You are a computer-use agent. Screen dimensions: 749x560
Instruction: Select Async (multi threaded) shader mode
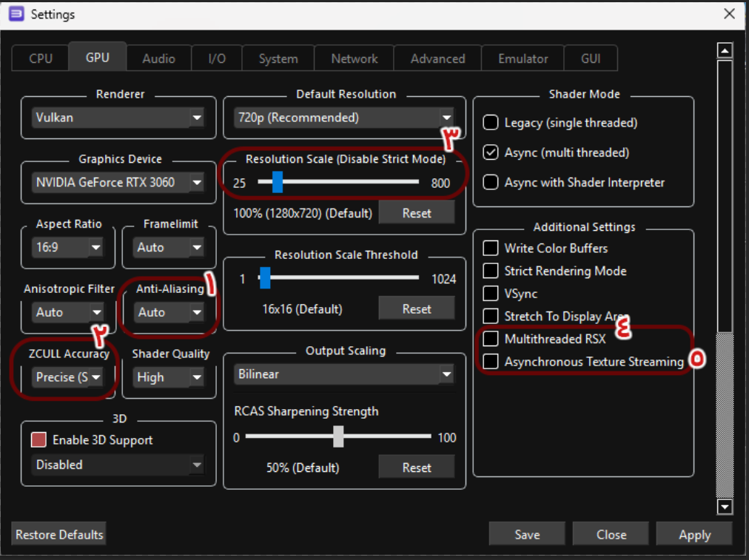pos(491,152)
